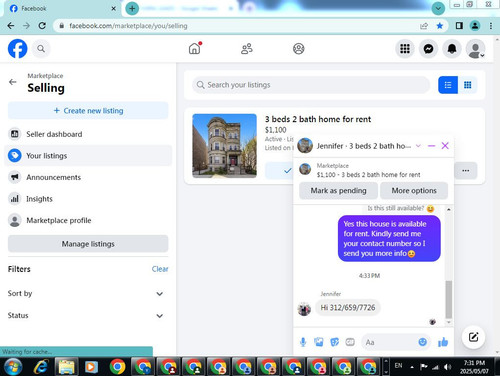Expand the Sort by filter
500x376 pixels.
coord(88,294)
